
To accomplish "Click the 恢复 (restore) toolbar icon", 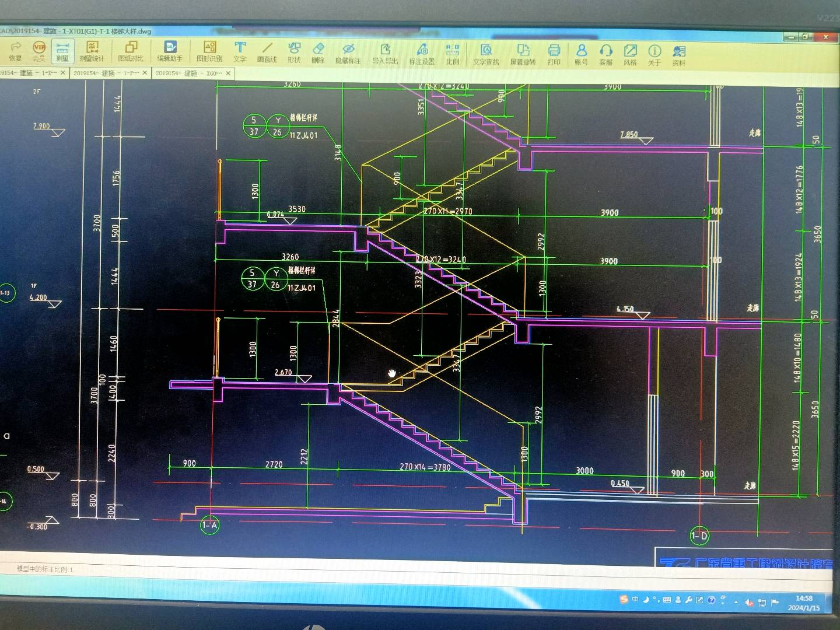I will click(16, 51).
